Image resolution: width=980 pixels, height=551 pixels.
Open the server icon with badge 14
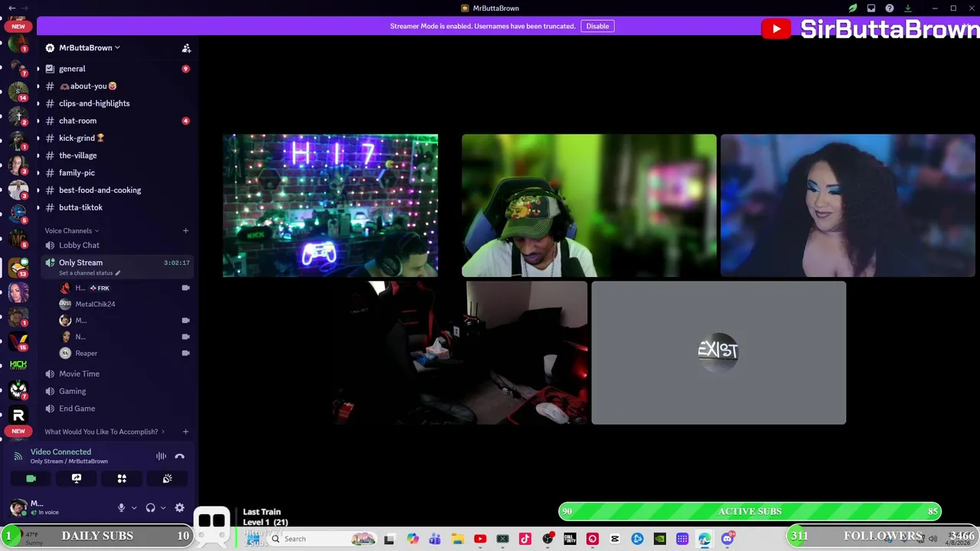[18, 91]
